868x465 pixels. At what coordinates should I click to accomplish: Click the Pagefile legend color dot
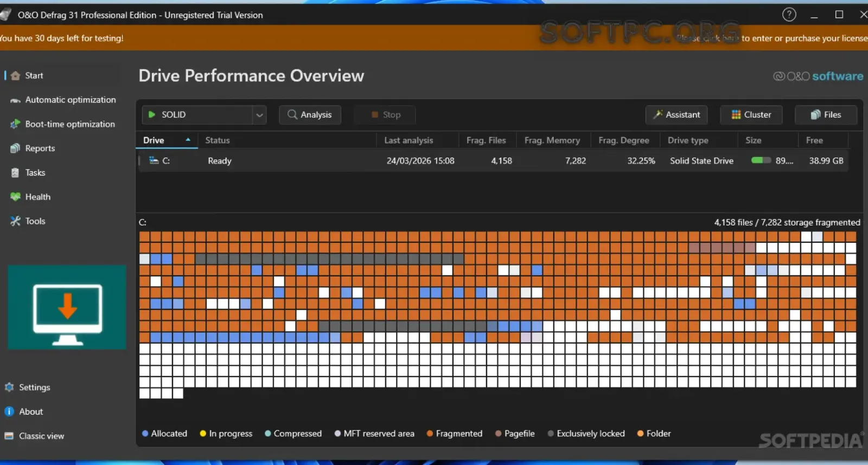(499, 434)
